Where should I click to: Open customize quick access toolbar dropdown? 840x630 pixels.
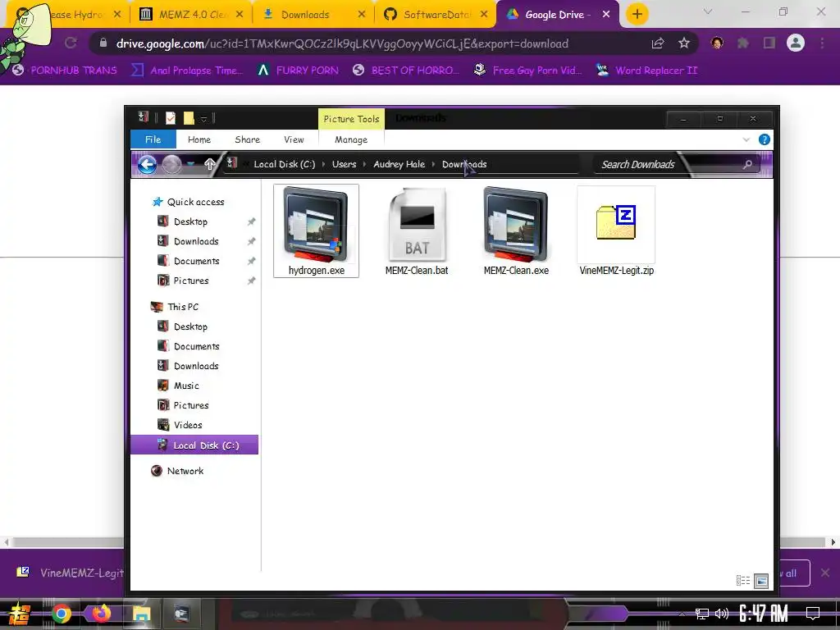pyautogui.click(x=203, y=118)
